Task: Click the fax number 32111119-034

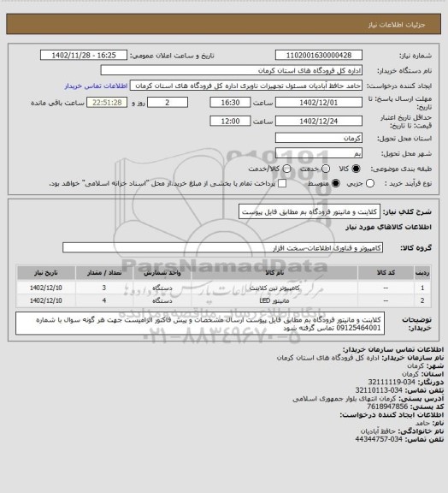Action: click(x=392, y=382)
